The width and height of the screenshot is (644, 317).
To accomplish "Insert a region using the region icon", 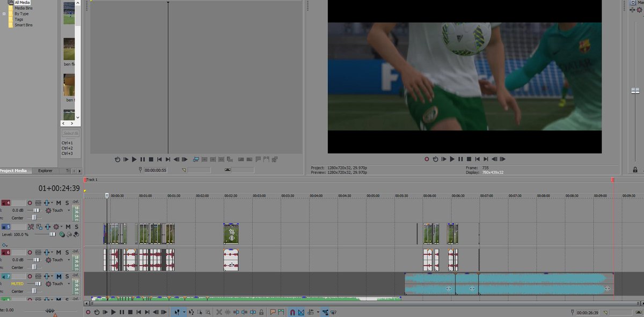I will point(281,312).
